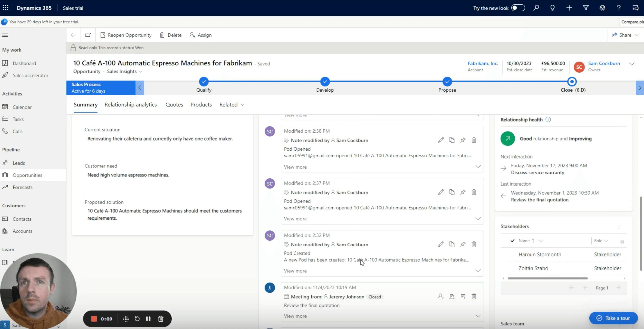This screenshot has height=329, width=644.
Task: Collapse the left navigation hamburger menu
Action: click(5, 35)
